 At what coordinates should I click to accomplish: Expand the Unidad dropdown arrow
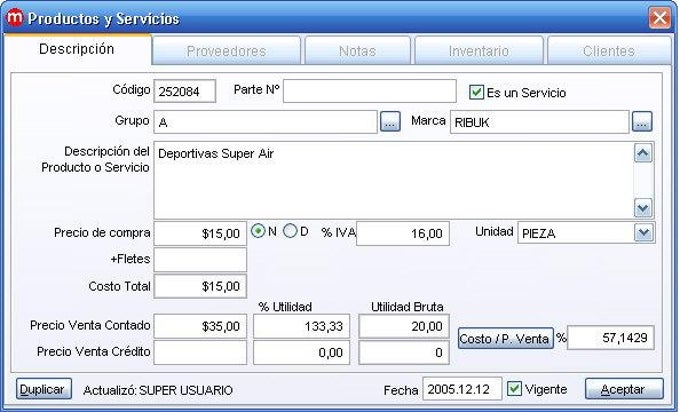644,233
